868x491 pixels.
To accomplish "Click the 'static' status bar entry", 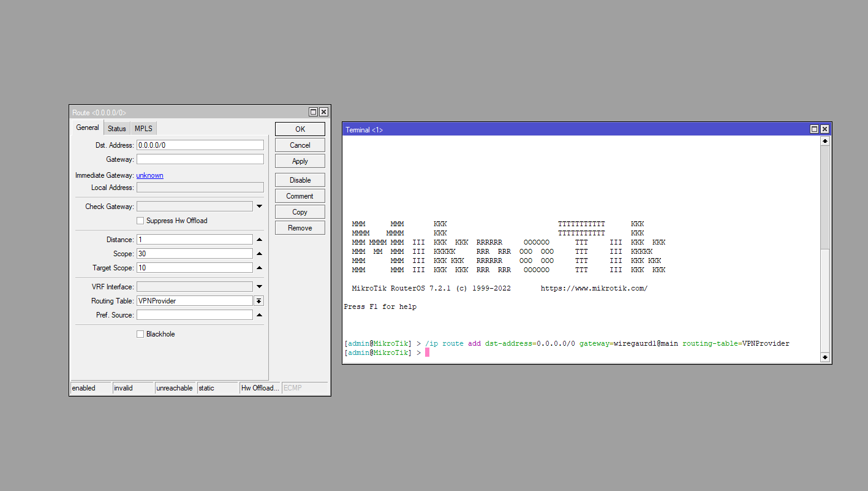I will [217, 388].
